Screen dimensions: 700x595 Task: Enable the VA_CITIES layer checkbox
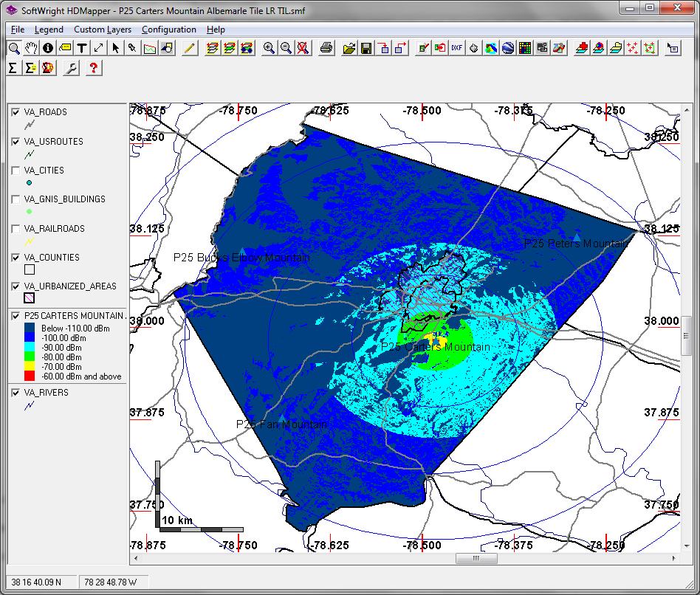click(16, 171)
